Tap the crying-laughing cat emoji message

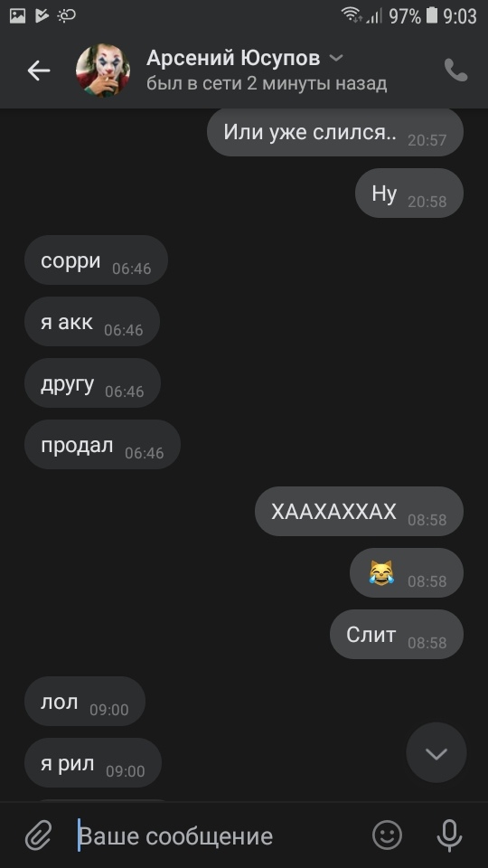coord(407,573)
